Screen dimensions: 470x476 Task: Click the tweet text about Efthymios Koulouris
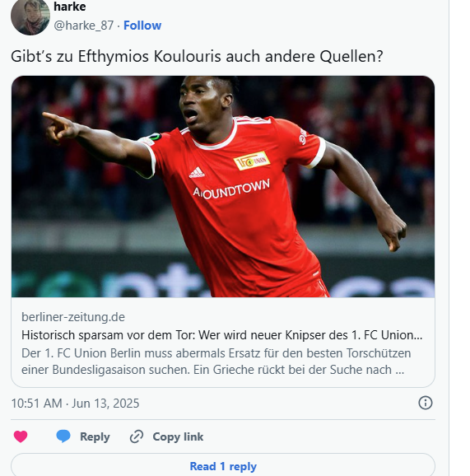pyautogui.click(x=197, y=57)
